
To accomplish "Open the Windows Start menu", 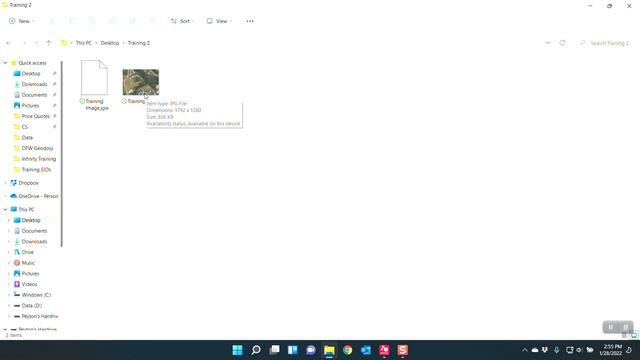I will click(237, 350).
